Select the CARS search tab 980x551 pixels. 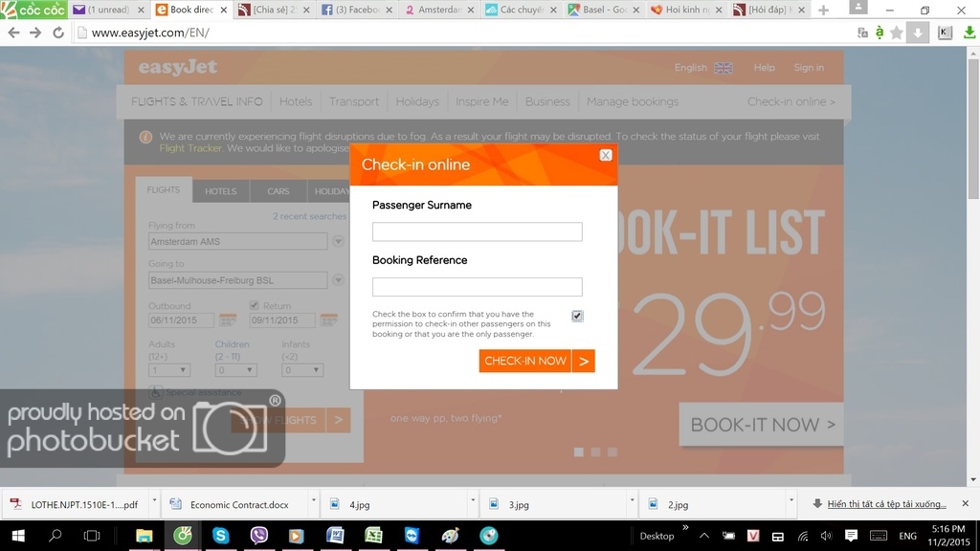point(278,191)
